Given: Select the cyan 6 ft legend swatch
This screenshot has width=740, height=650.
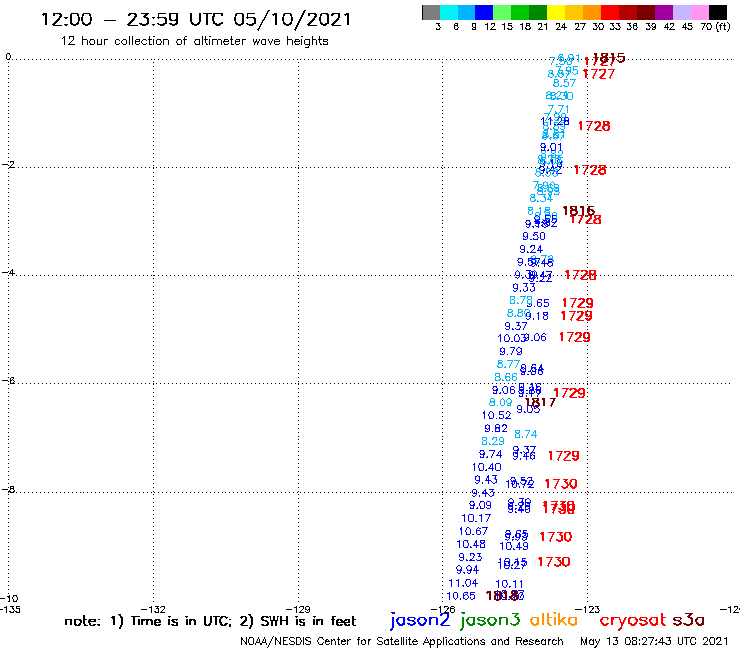Looking at the screenshot, I should coord(449,12).
